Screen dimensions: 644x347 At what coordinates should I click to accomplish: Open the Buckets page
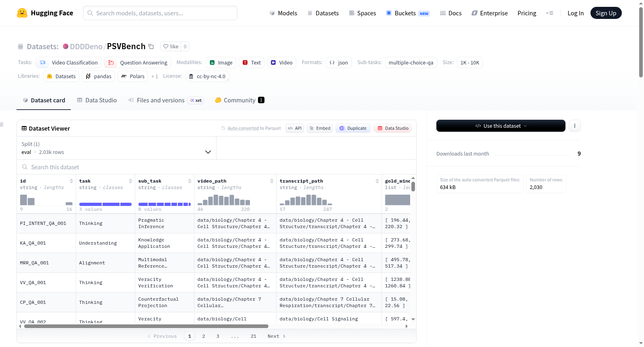(x=408, y=13)
